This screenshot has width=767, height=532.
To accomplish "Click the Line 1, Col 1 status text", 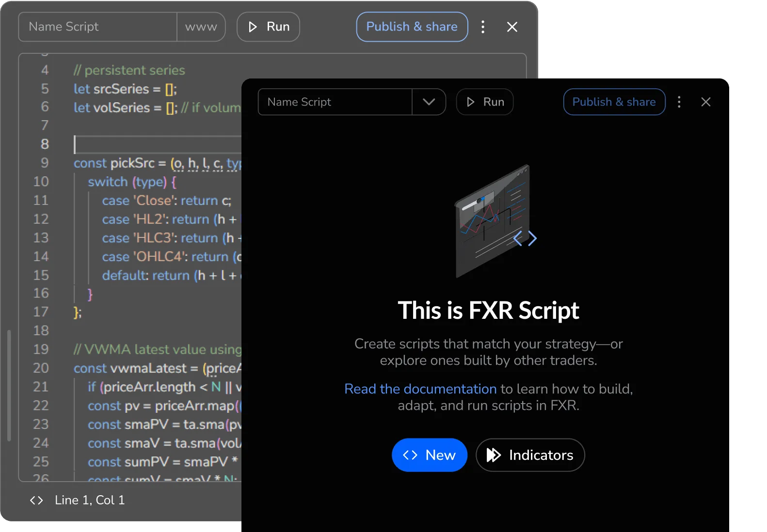I will [x=90, y=500].
